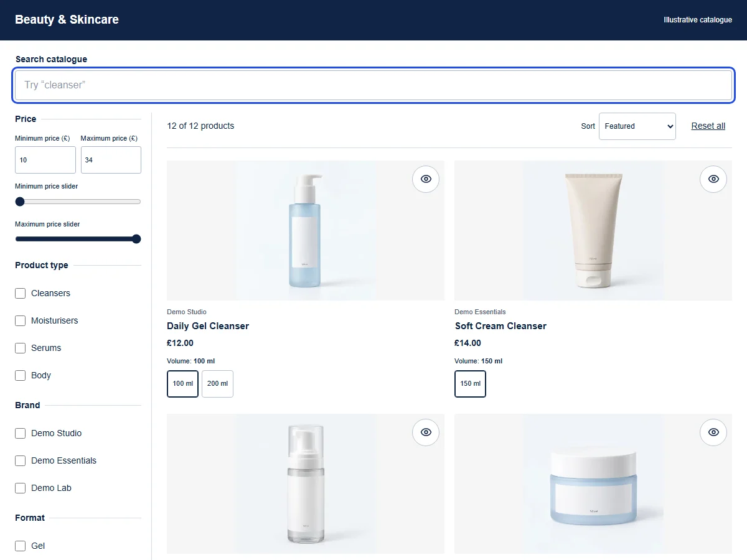The height and width of the screenshot is (560, 747).
Task: Select the Demo Lab brand checkbox
Action: (x=21, y=488)
